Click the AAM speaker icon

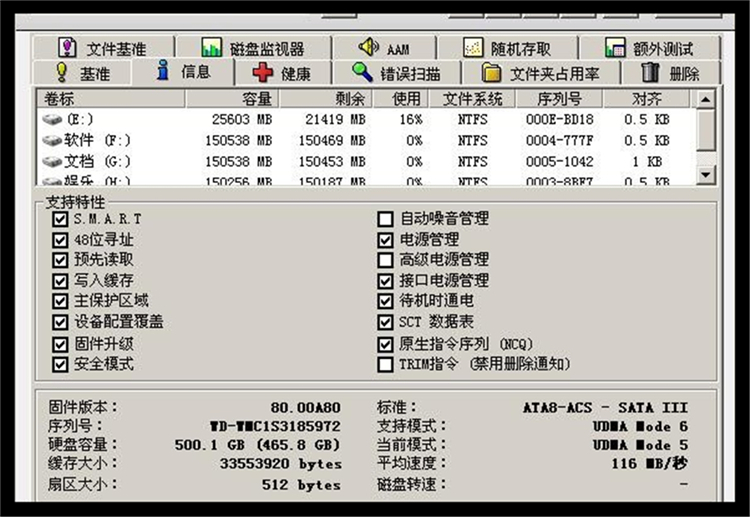369,48
